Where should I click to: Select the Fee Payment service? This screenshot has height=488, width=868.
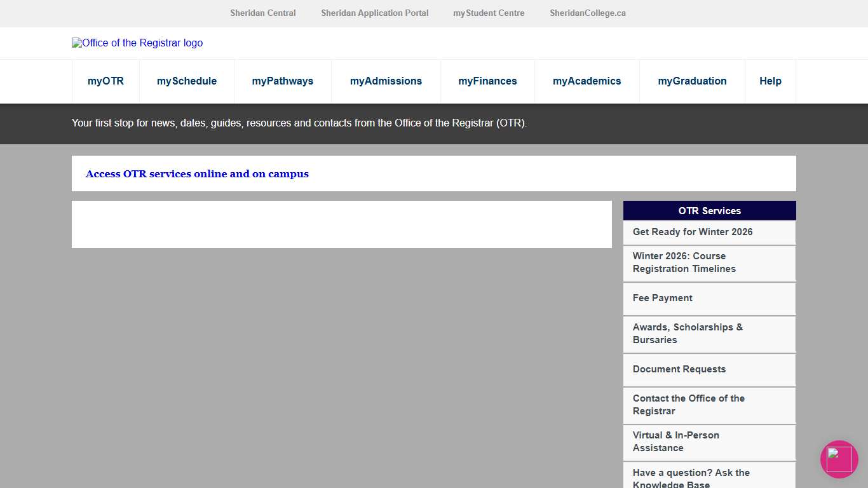662,298
